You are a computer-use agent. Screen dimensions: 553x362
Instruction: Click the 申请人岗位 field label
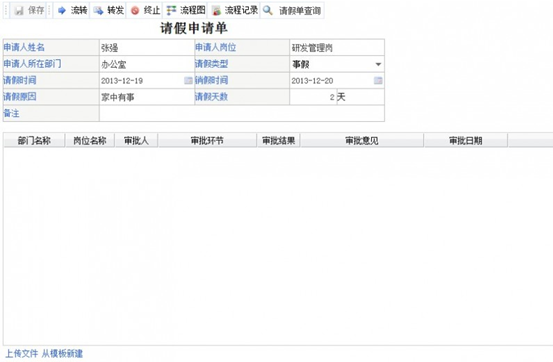click(x=215, y=47)
